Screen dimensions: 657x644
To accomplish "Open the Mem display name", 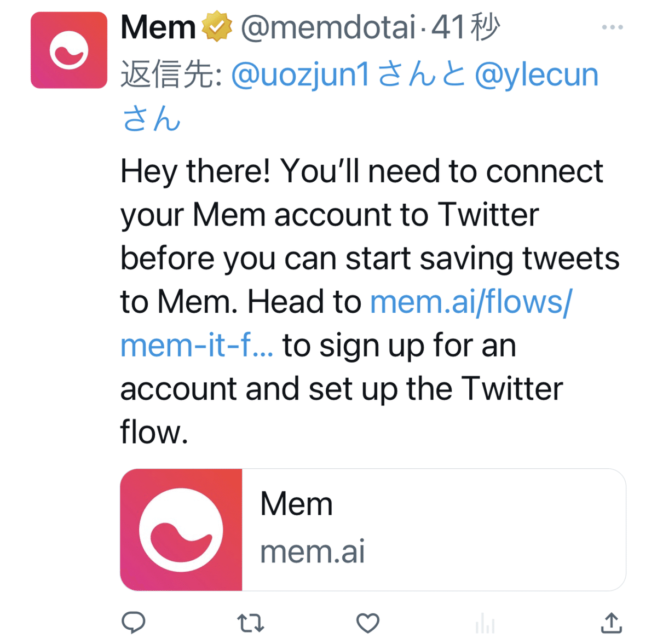I will (x=158, y=28).
